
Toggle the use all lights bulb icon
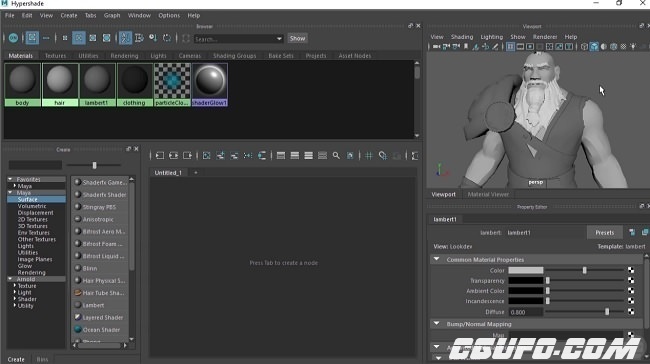(x=633, y=47)
